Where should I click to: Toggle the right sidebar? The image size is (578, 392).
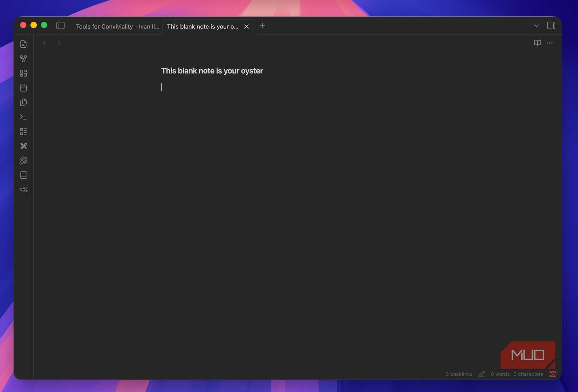tap(551, 26)
